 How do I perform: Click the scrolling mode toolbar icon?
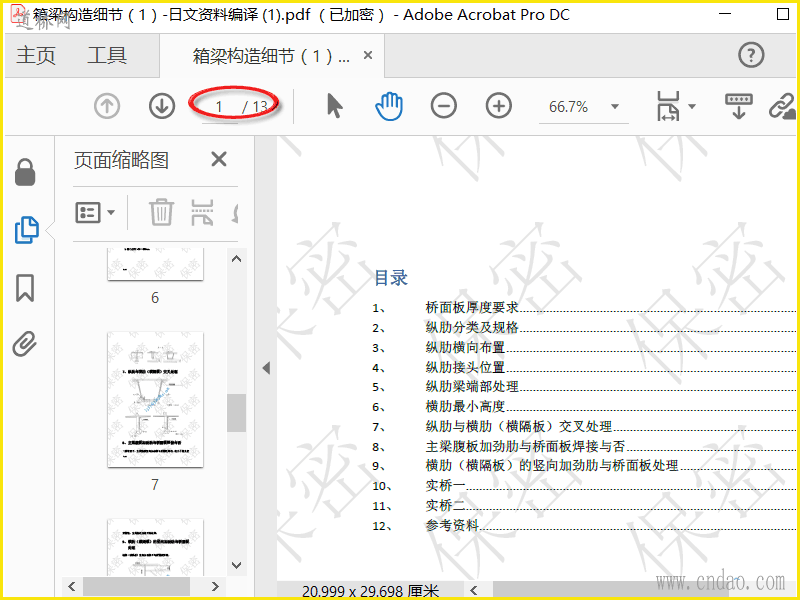tap(739, 106)
